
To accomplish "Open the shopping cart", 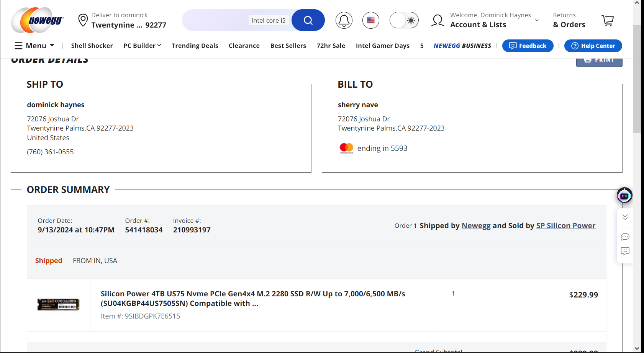I will click(x=608, y=20).
